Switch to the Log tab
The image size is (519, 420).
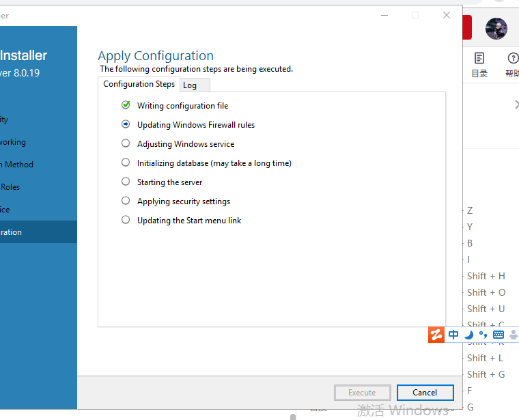195,85
